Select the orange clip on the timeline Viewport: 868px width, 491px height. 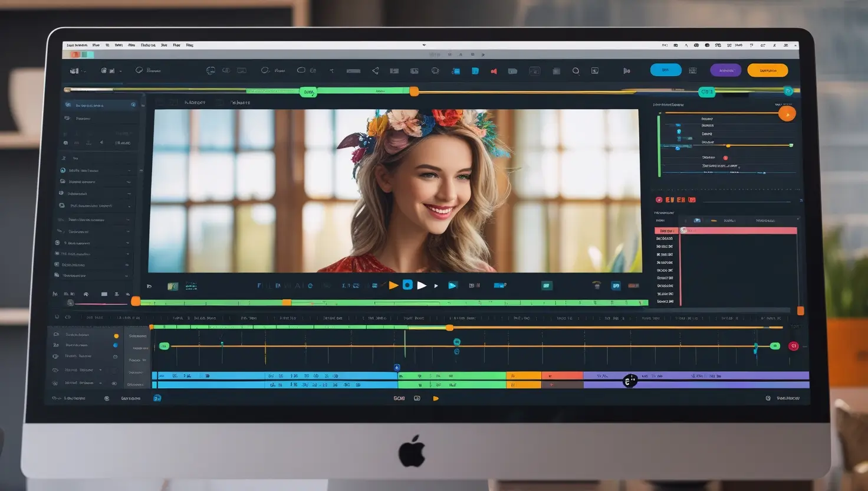coord(524,380)
